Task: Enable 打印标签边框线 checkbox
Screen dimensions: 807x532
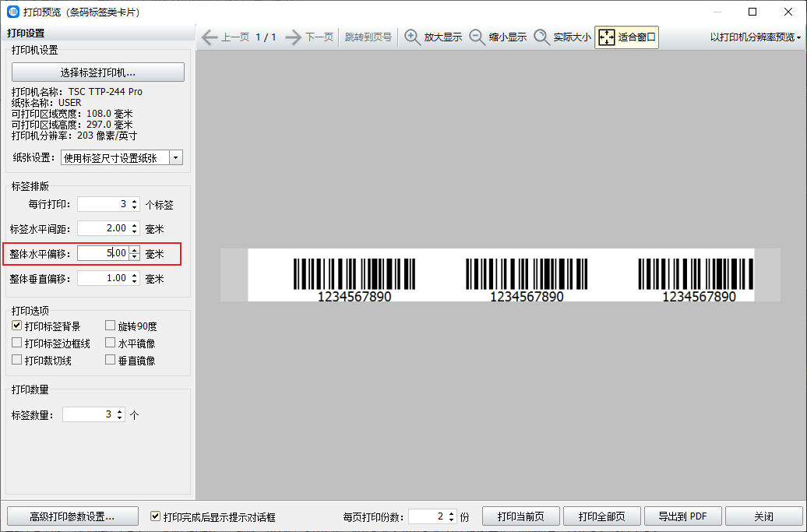Action: (x=17, y=343)
